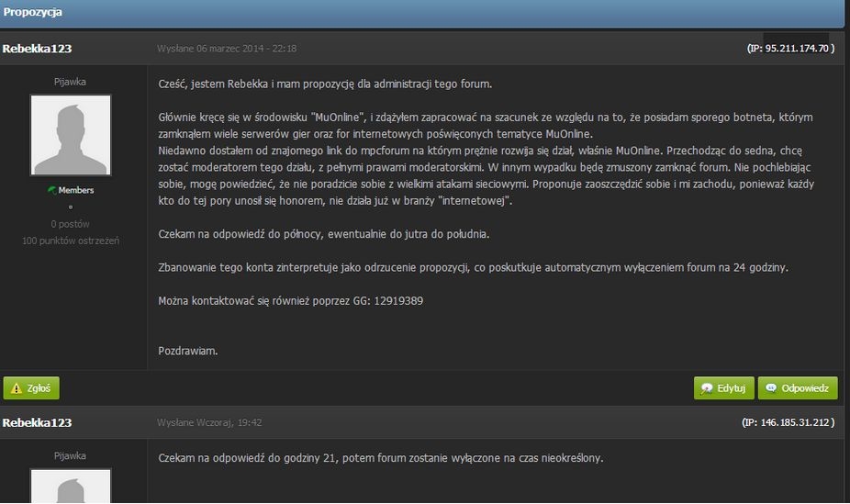
Task: Click the speech bubble icon on Odpowiedz
Action: point(771,388)
